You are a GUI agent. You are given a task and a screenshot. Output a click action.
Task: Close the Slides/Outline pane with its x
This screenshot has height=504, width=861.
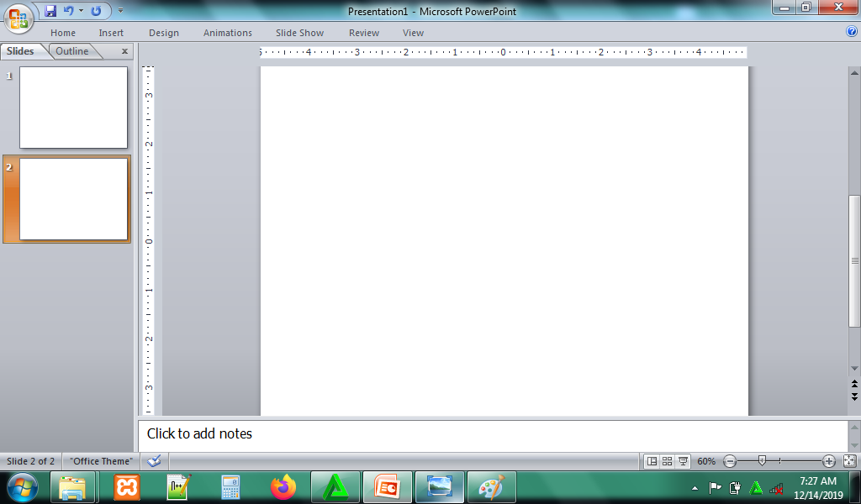pos(124,51)
